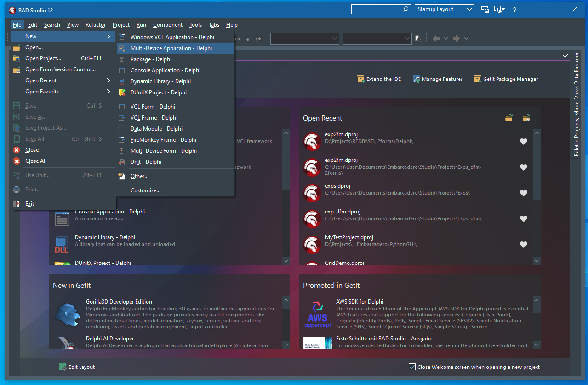
Task: Click the question mark help icon in title bar
Action: (515, 9)
